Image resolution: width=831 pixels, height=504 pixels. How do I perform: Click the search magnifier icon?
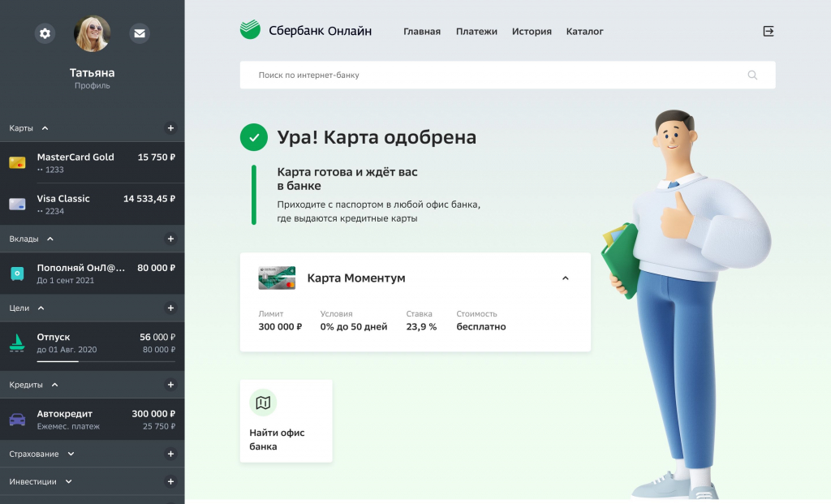coord(752,75)
